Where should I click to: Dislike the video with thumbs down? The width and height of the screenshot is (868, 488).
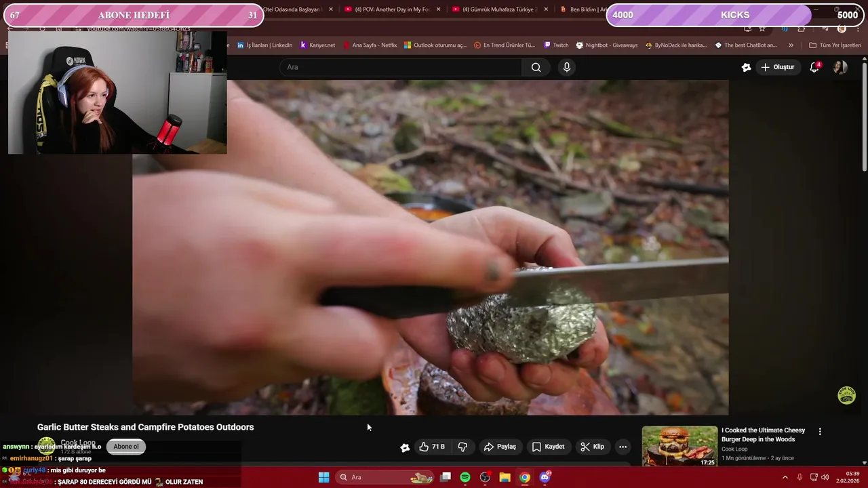(x=462, y=447)
